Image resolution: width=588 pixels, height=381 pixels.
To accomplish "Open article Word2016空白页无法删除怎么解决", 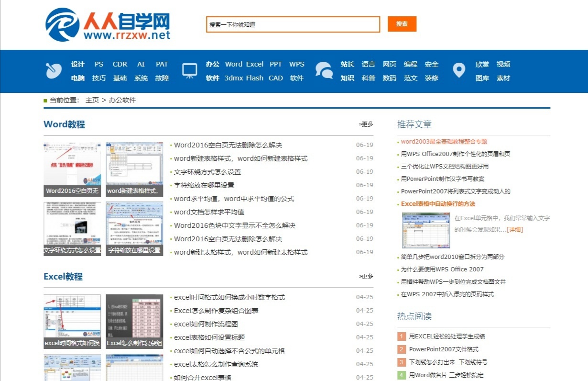I will [x=229, y=144].
